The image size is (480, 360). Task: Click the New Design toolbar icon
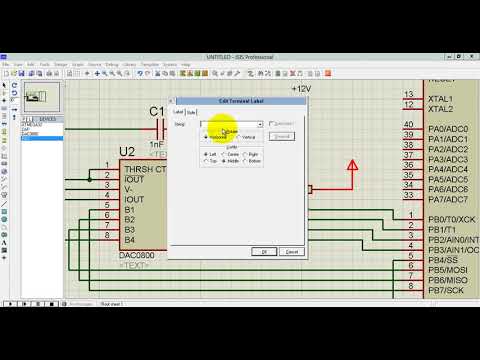pyautogui.click(x=6, y=73)
